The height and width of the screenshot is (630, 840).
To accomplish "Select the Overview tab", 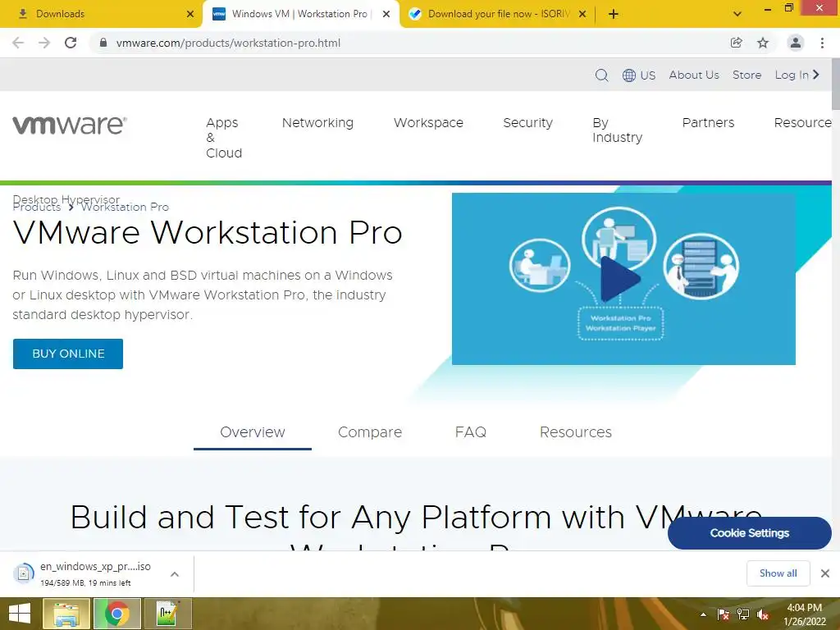I will 253,431.
